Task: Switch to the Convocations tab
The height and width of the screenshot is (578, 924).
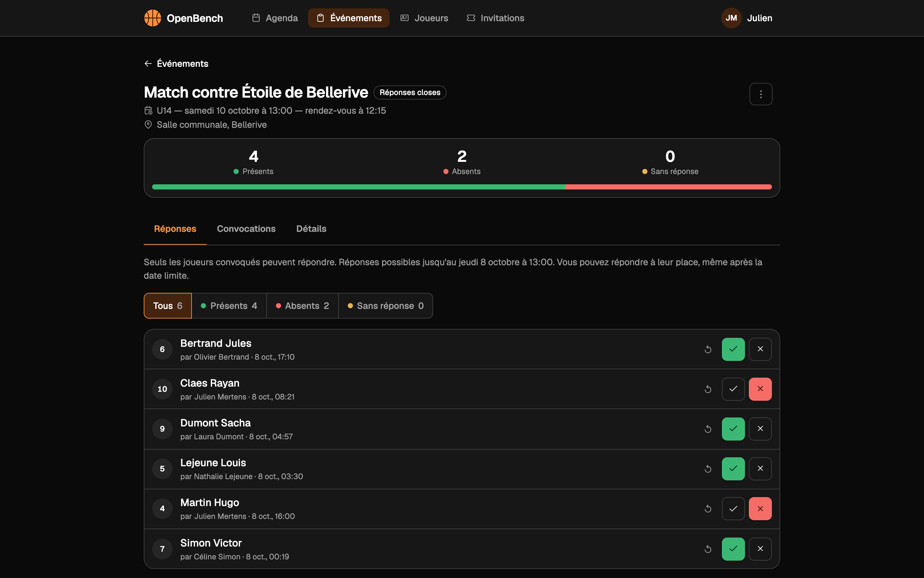Action: pyautogui.click(x=246, y=229)
